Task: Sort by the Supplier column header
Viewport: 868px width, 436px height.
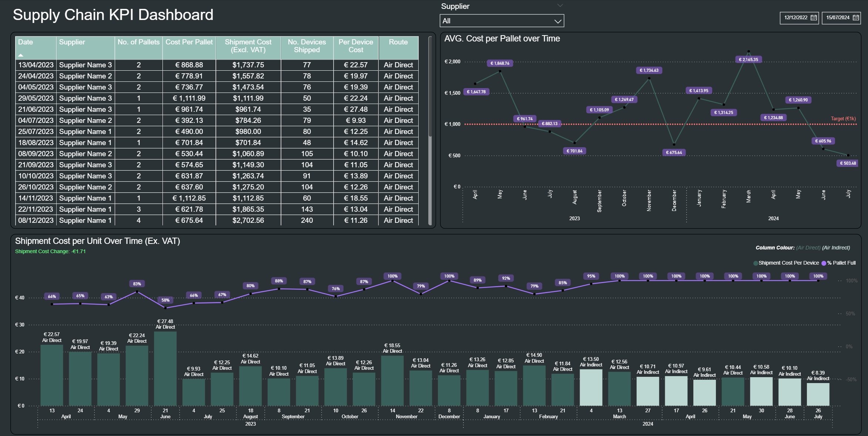Action: pos(72,42)
